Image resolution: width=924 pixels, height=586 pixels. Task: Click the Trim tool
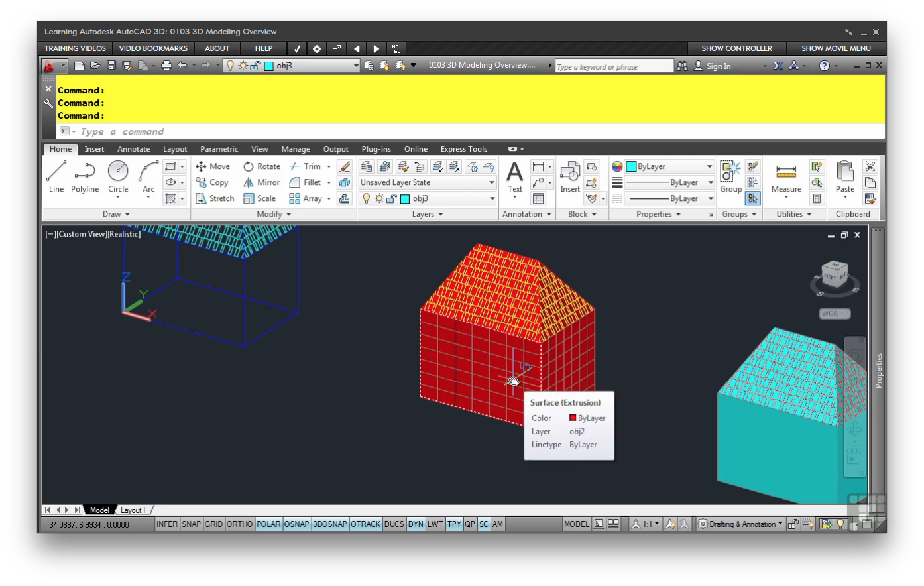tap(305, 166)
